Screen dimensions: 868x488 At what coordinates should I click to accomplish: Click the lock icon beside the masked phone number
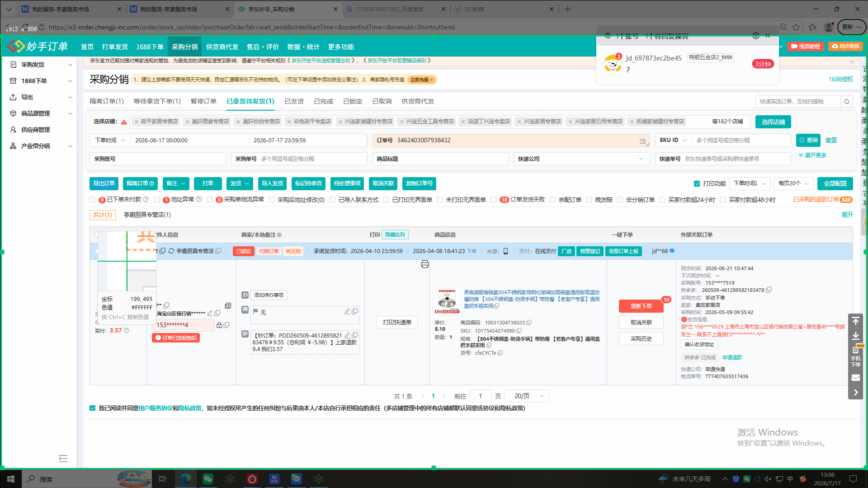coord(219,325)
